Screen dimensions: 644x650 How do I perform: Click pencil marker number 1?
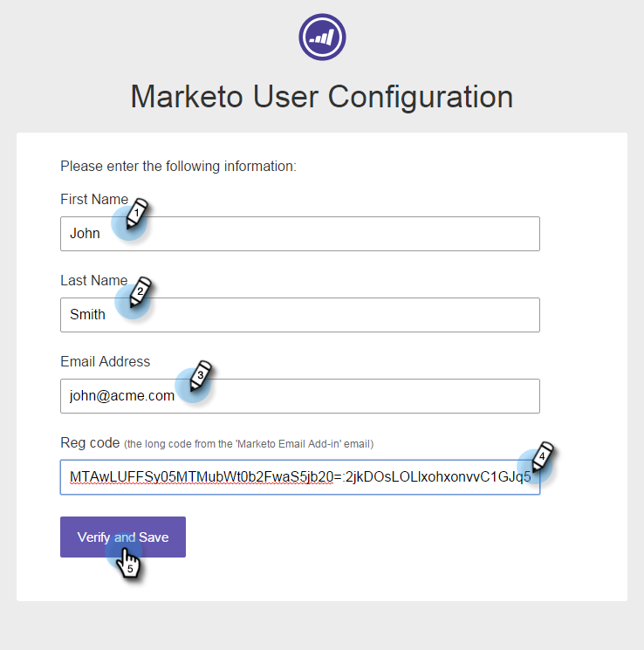coord(136,215)
